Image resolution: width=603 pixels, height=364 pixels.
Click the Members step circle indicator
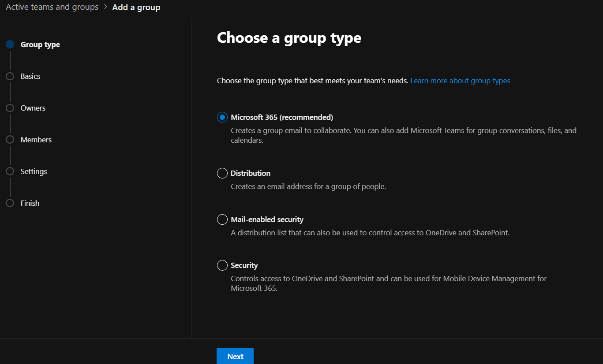pos(10,140)
